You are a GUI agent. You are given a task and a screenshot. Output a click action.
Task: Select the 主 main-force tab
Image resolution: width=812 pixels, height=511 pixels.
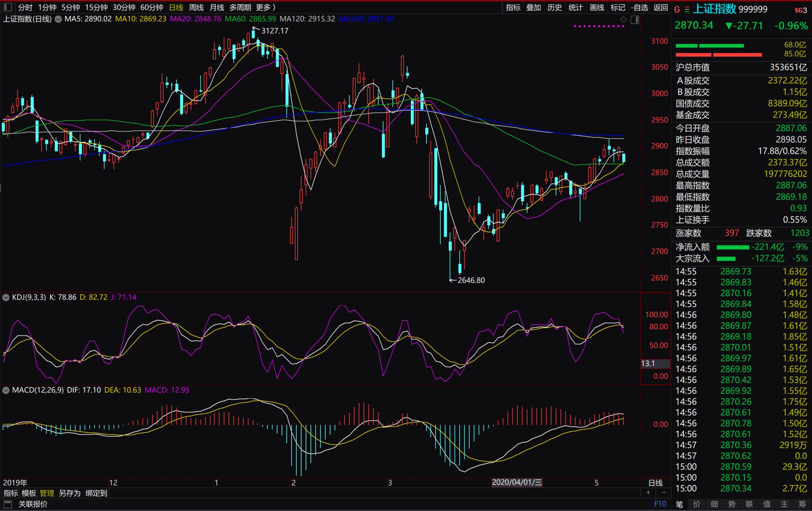click(x=784, y=504)
